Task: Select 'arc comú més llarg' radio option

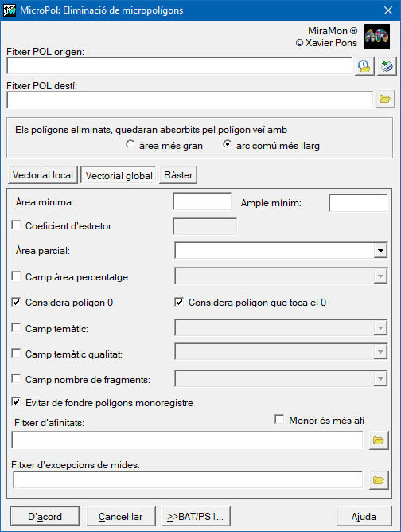Action: click(x=227, y=144)
